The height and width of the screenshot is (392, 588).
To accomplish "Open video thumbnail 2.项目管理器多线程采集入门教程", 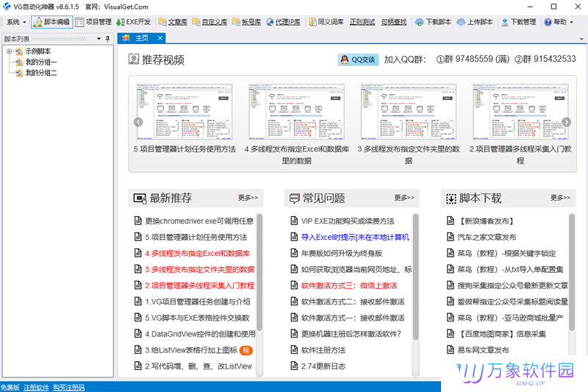I will [520, 113].
